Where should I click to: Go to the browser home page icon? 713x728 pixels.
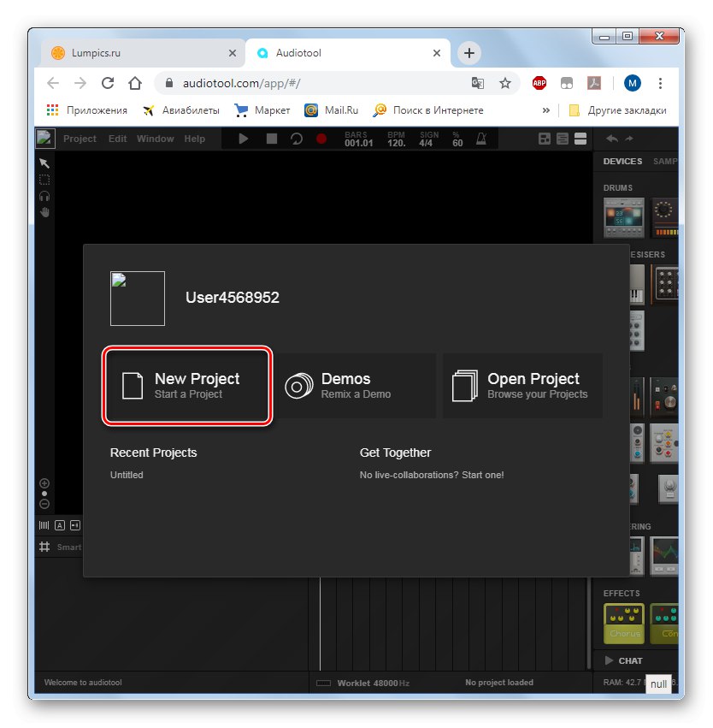coord(135,83)
